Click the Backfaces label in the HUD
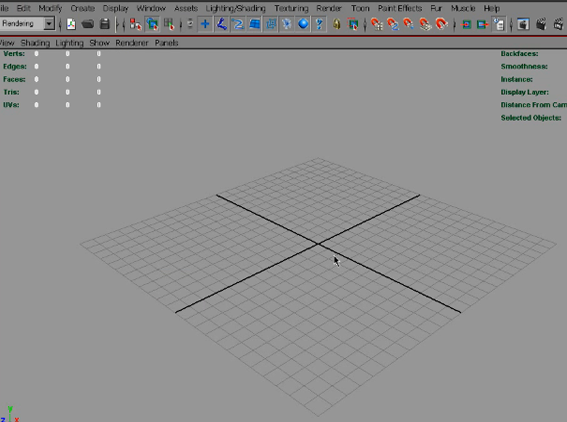567x422 pixels. 519,54
